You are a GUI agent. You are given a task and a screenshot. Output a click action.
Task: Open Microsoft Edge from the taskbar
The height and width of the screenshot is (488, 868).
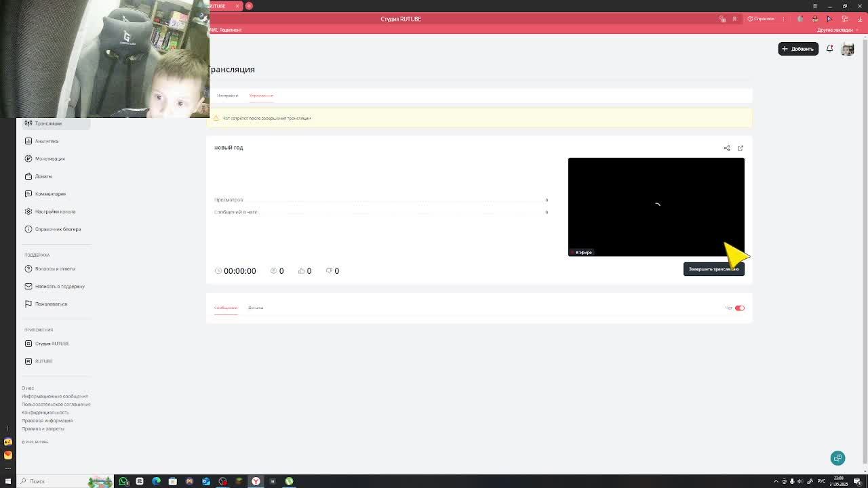click(156, 481)
